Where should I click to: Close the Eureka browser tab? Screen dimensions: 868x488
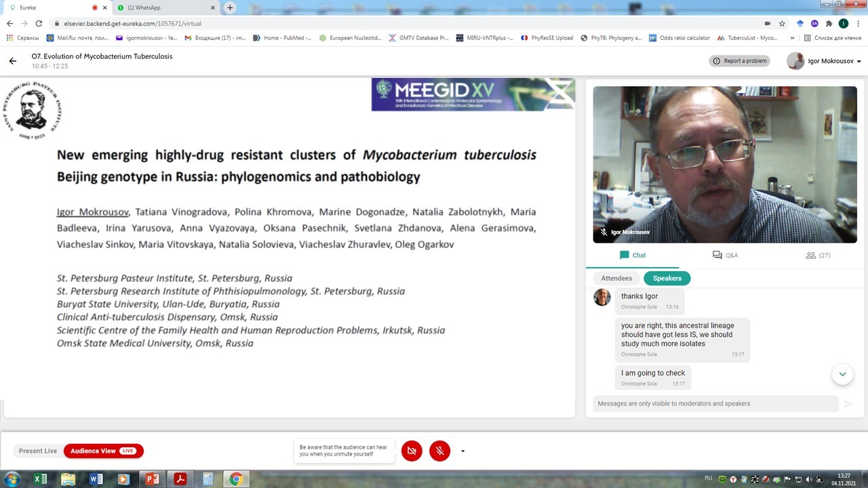click(x=104, y=7)
